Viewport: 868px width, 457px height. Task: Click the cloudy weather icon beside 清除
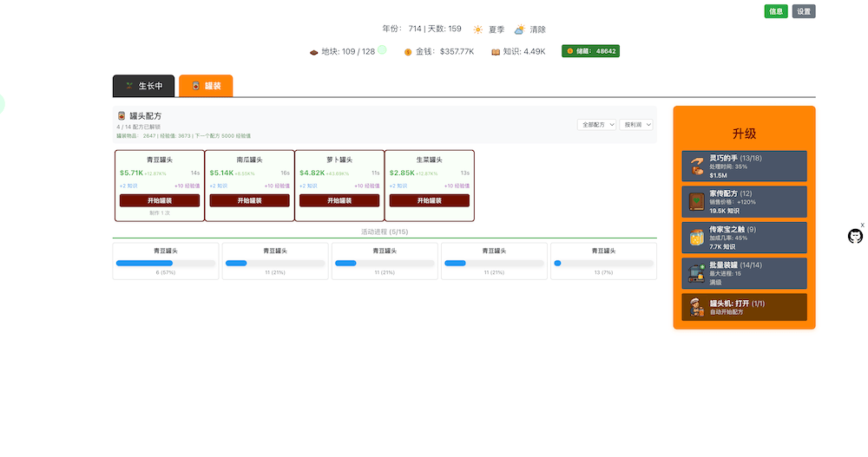click(519, 29)
